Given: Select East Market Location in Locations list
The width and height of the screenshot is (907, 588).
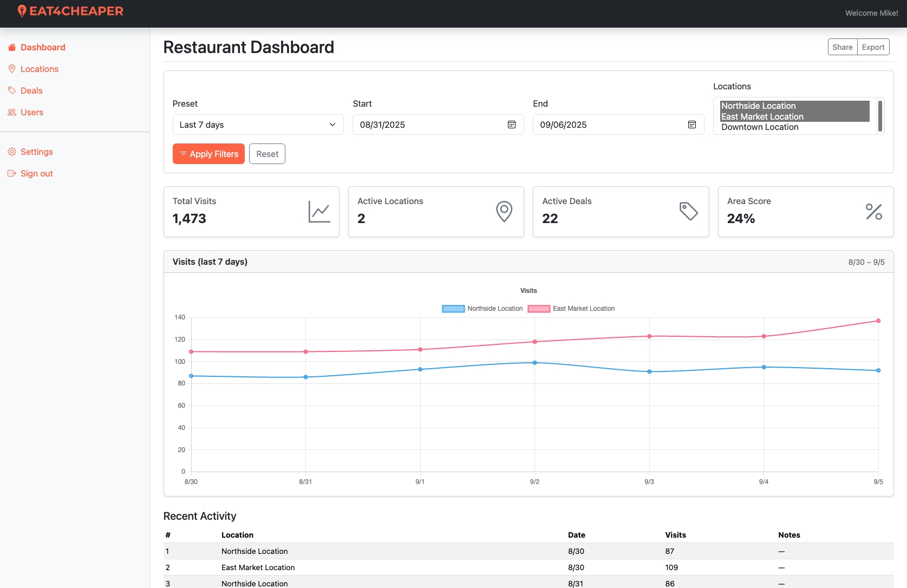Looking at the screenshot, I should coord(762,117).
